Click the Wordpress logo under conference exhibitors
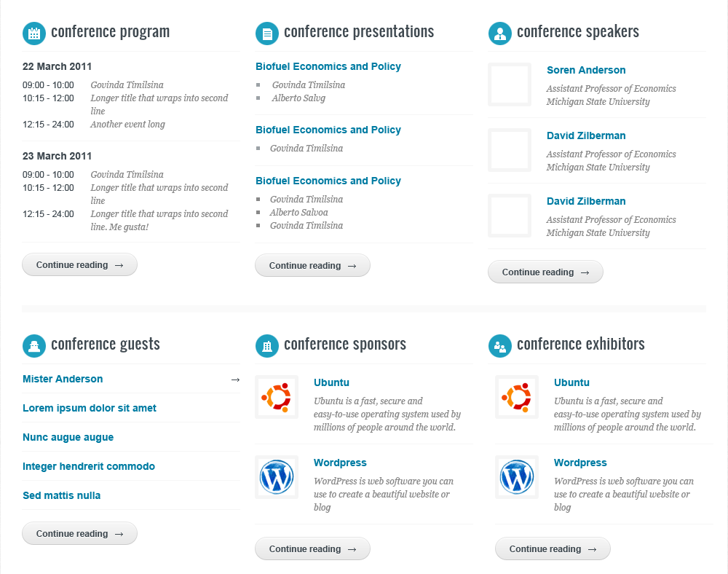 click(517, 477)
